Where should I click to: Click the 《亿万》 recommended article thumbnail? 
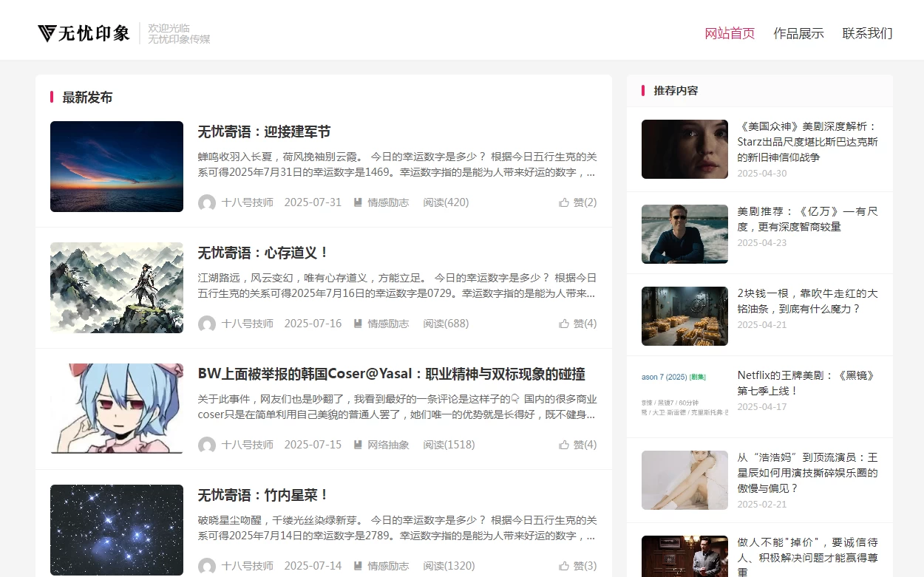click(x=684, y=234)
